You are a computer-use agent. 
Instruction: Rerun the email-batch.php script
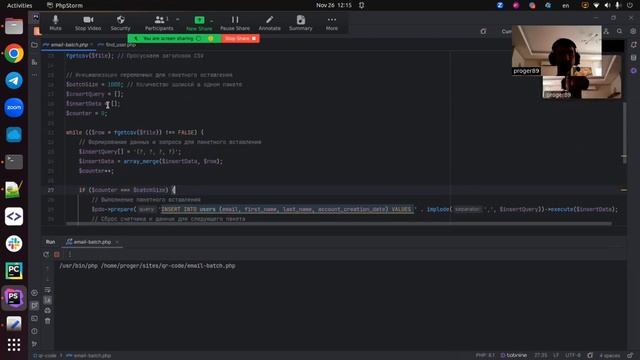(x=46, y=254)
